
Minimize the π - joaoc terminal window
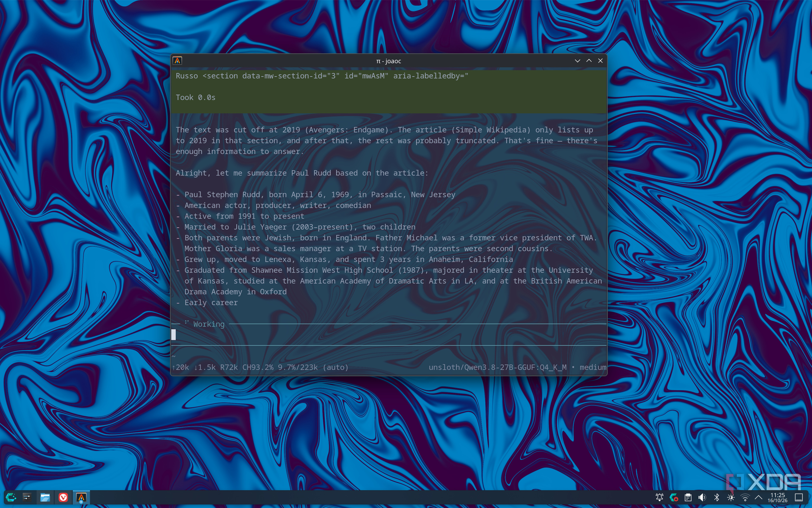[578, 61]
